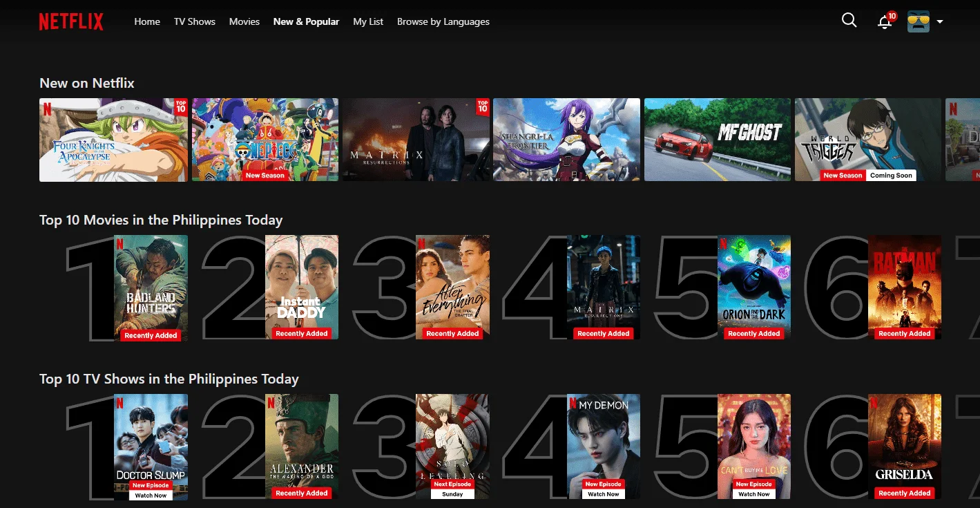The image size is (980, 508).
Task: Open Instant Daddy movie poster
Action: (302, 288)
